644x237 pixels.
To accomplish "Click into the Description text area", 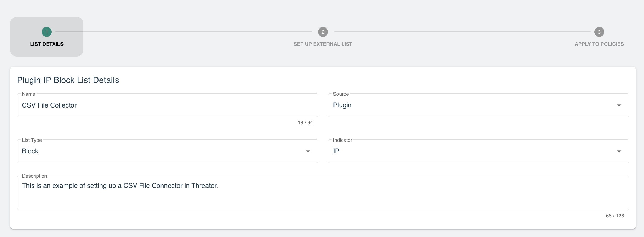I will 323,193.
